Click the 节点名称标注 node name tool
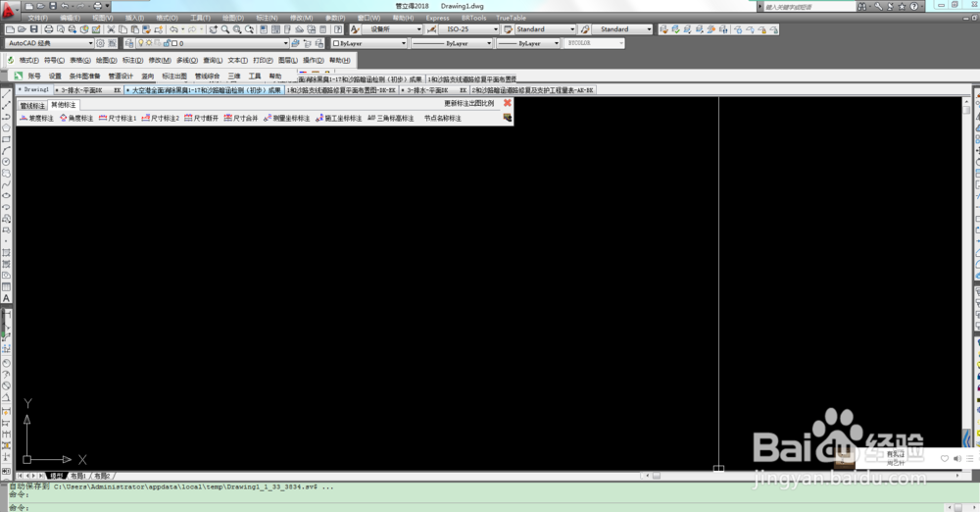The width and height of the screenshot is (980, 512). (443, 118)
